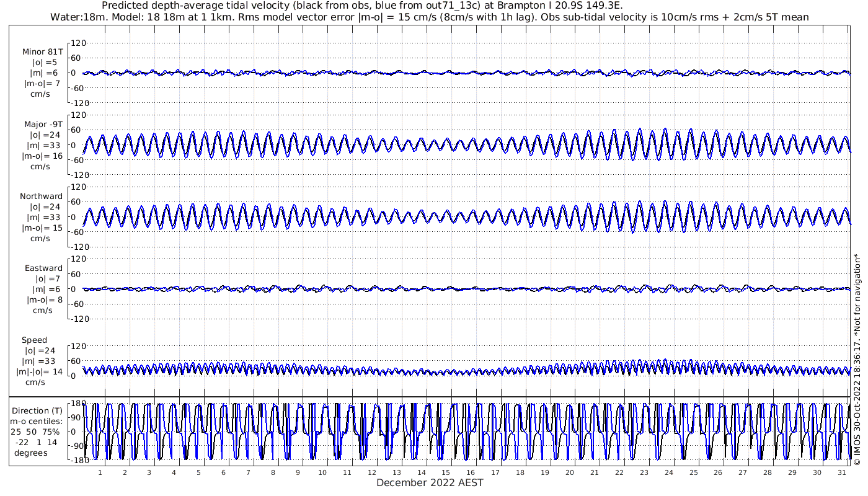Select the 'Eastward' panel label

coord(43,268)
